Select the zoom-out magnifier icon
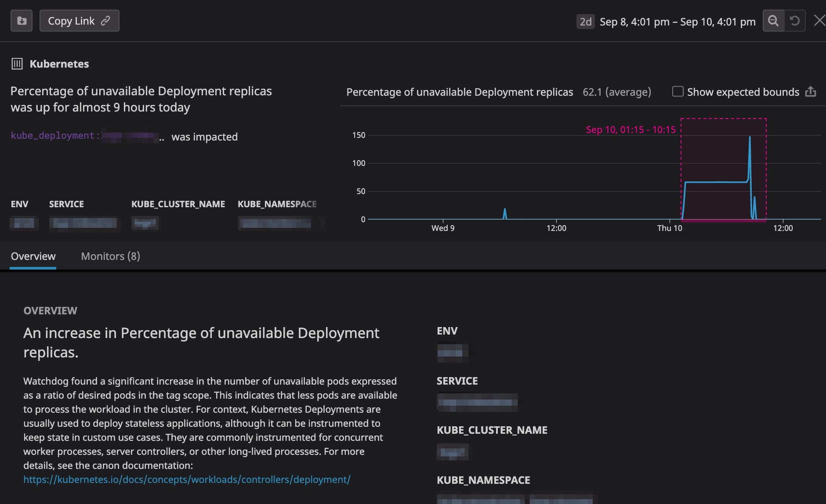 pos(773,20)
